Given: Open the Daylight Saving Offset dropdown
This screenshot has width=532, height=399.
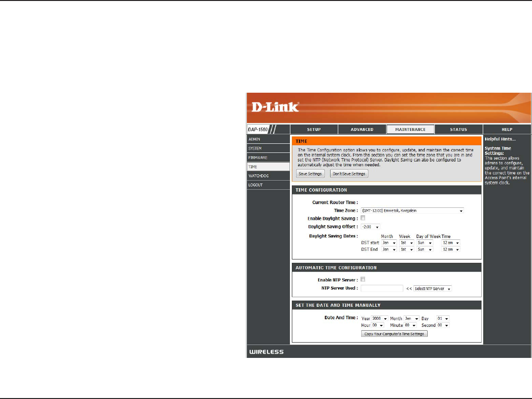Looking at the screenshot, I should (x=370, y=227).
